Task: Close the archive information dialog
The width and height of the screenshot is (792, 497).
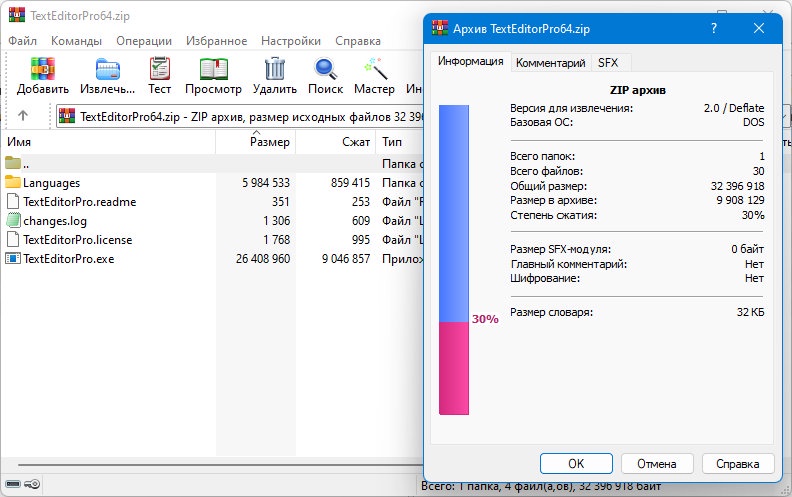Action: click(759, 28)
